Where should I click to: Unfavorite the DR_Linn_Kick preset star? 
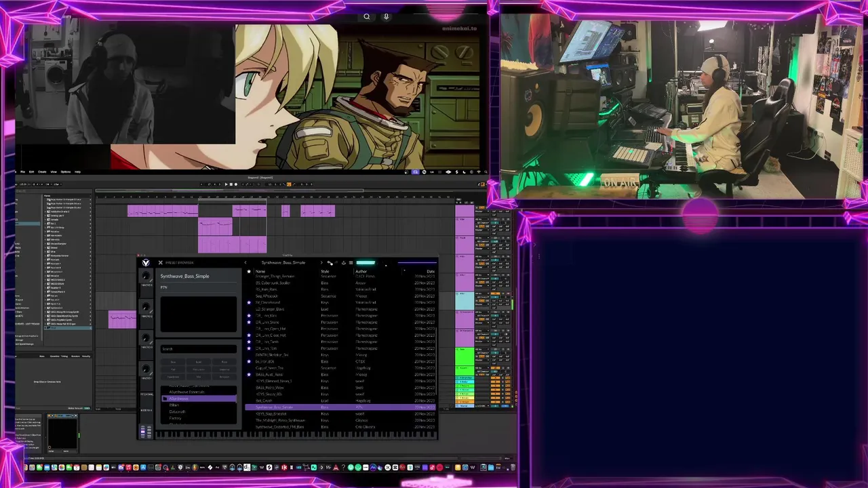pos(249,315)
